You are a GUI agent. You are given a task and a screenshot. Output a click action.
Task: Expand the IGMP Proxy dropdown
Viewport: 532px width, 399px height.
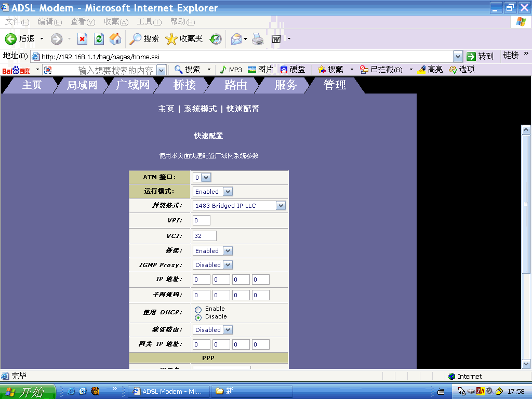228,265
